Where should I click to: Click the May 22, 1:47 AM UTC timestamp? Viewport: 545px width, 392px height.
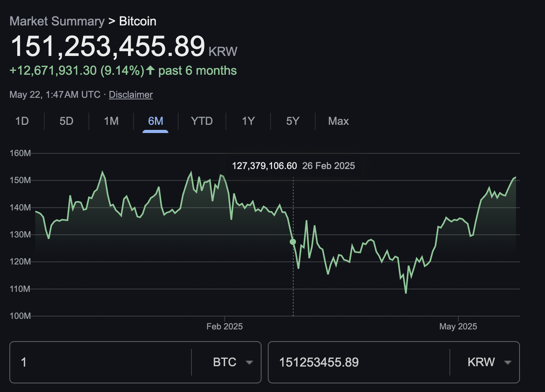55,95
